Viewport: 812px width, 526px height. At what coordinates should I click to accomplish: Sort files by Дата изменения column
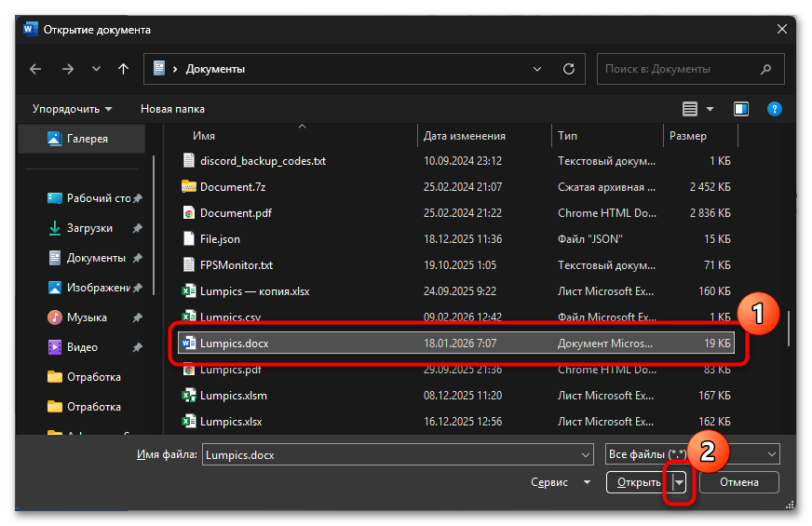[465, 136]
